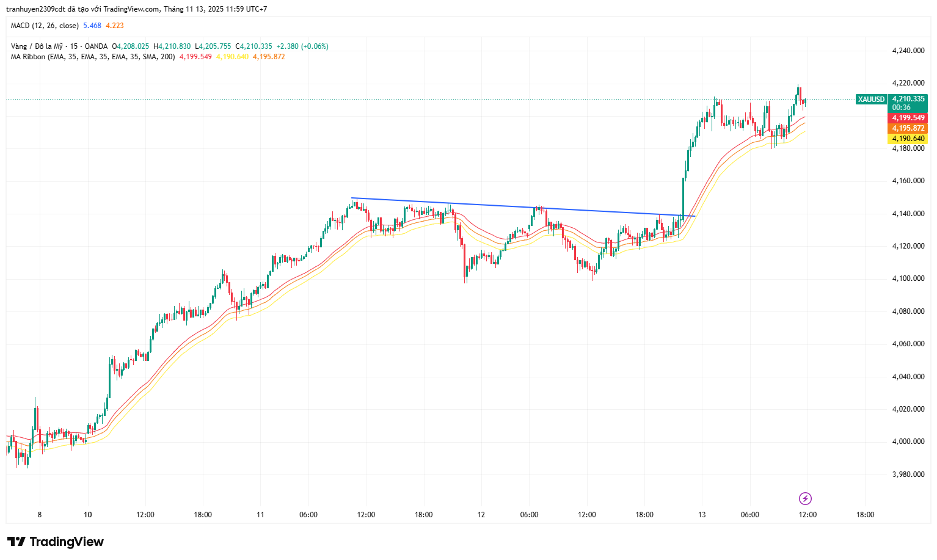Image resolution: width=937 pixels, height=560 pixels.
Task: Select the blue trendline on the chart
Action: click(x=519, y=206)
